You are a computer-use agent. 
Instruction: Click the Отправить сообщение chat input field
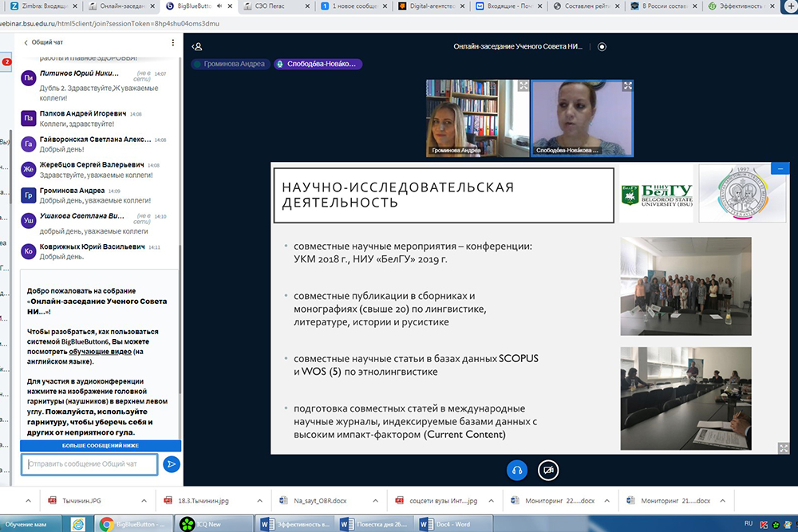point(89,464)
